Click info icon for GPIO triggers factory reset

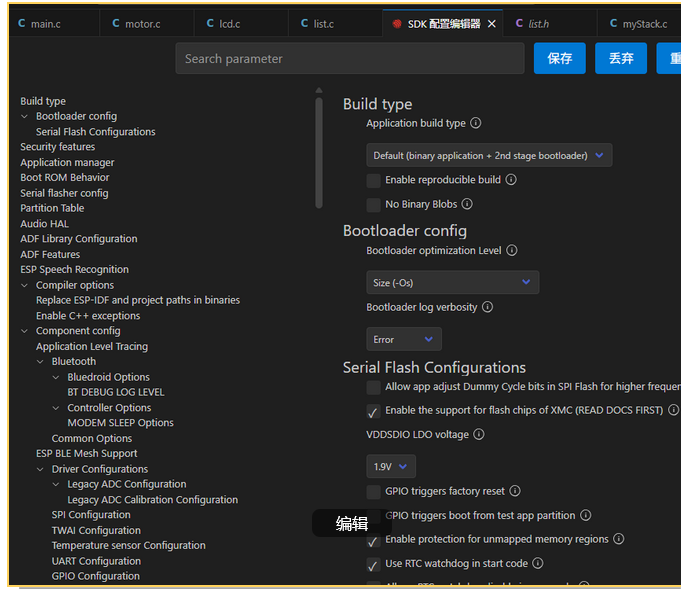point(515,491)
